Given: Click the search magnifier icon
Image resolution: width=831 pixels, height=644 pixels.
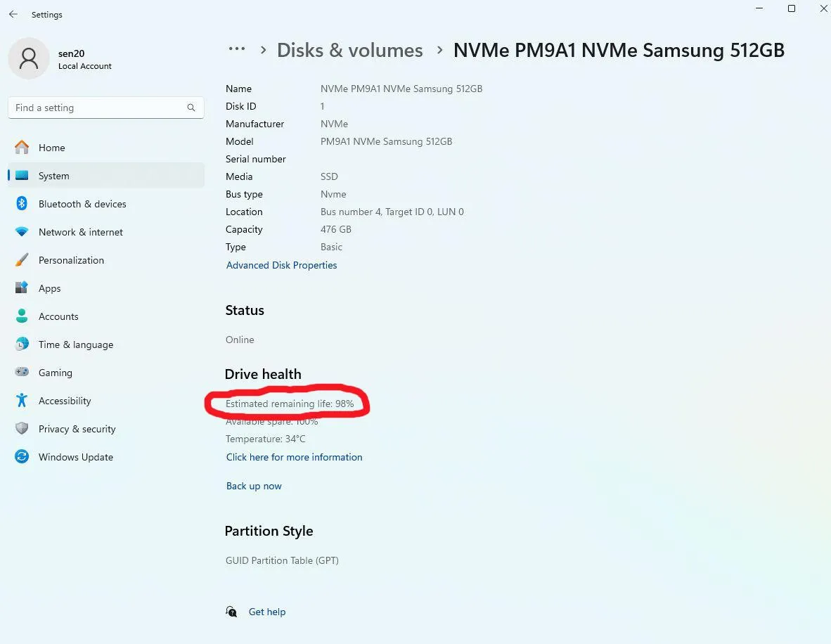Looking at the screenshot, I should coord(191,108).
